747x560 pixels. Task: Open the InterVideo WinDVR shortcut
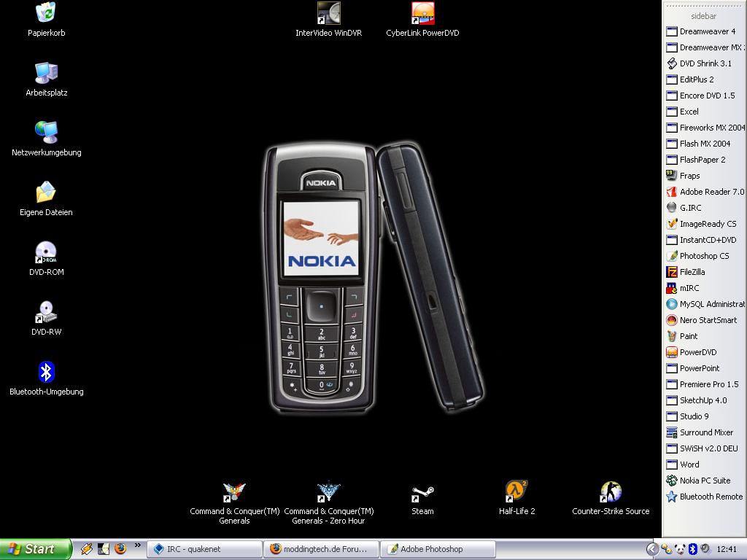(328, 14)
